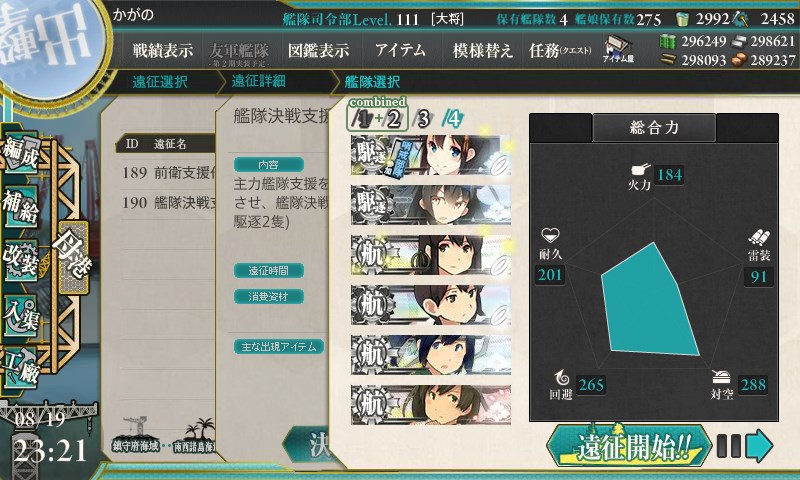This screenshot has width=800, height=480.
Task: Open the 戦績表示 menu item
Action: [162, 50]
